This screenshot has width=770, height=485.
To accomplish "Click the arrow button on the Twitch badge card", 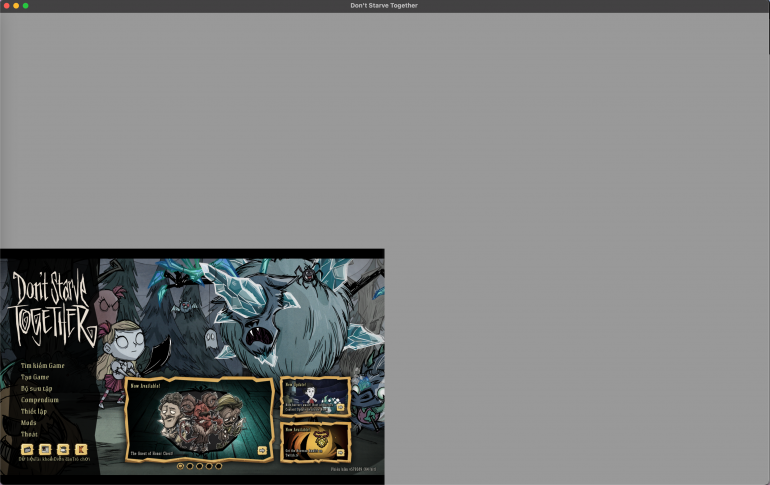I will point(340,453).
